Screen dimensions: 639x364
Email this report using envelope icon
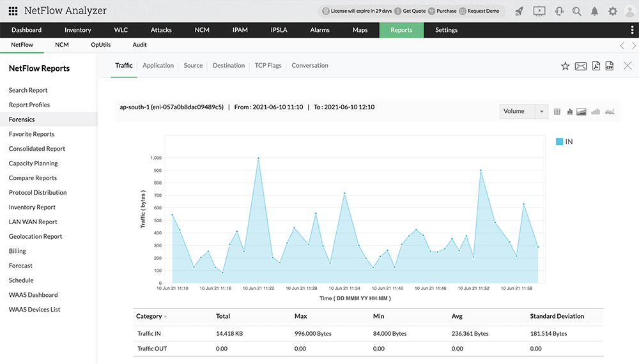pos(580,66)
